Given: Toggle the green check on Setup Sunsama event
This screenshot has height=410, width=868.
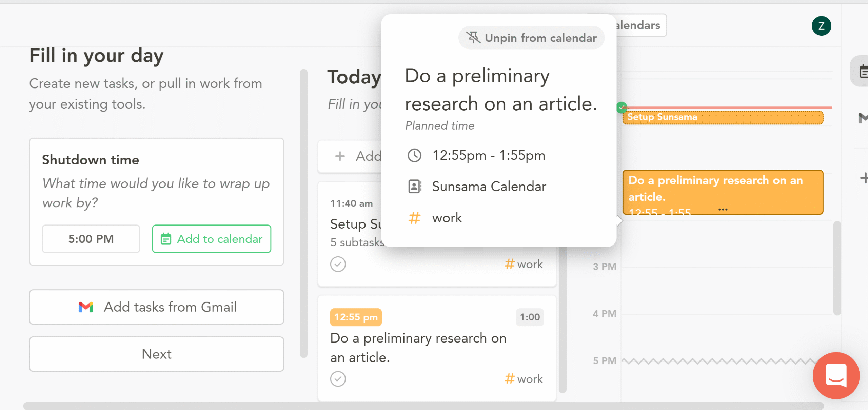Looking at the screenshot, I should [622, 108].
